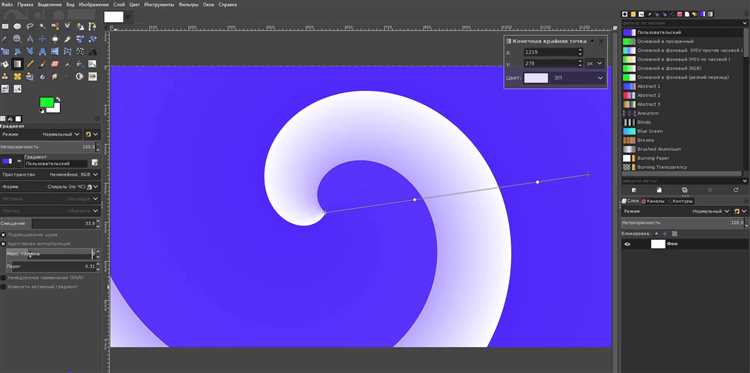Open the Фильтры menu

point(188,4)
